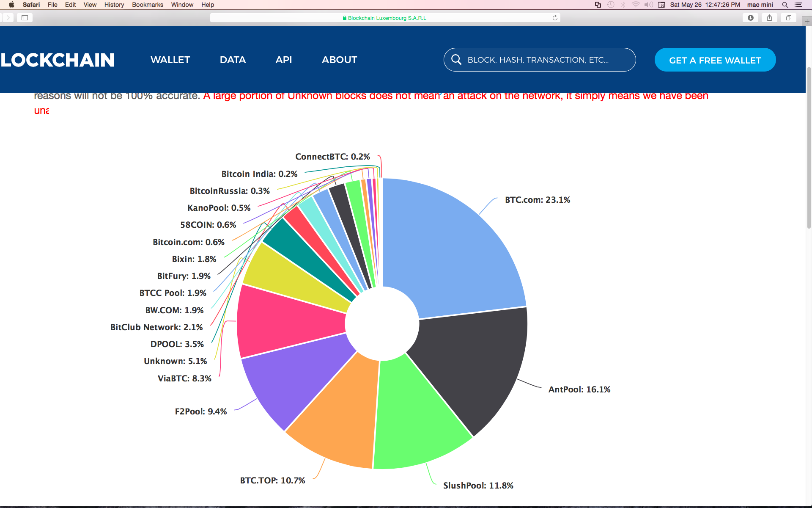Click the DPOOL: 3.5% label

click(177, 344)
